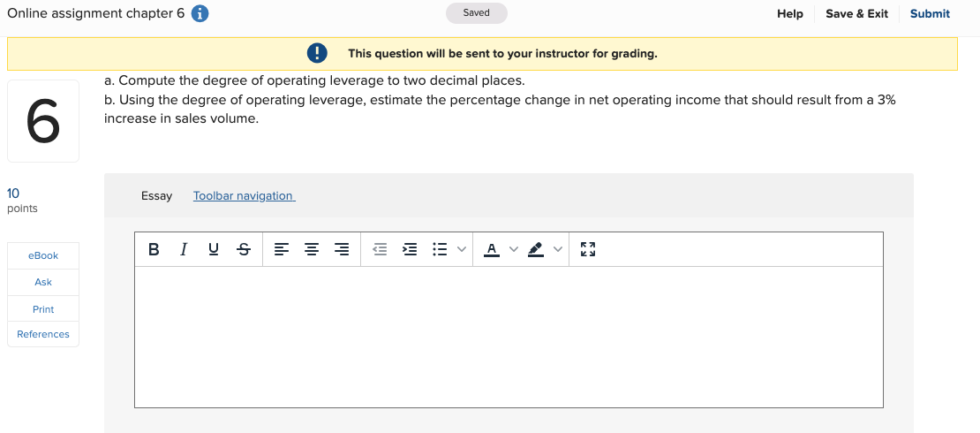980x433 pixels.
Task: Click the assignment info icon
Action: click(200, 14)
